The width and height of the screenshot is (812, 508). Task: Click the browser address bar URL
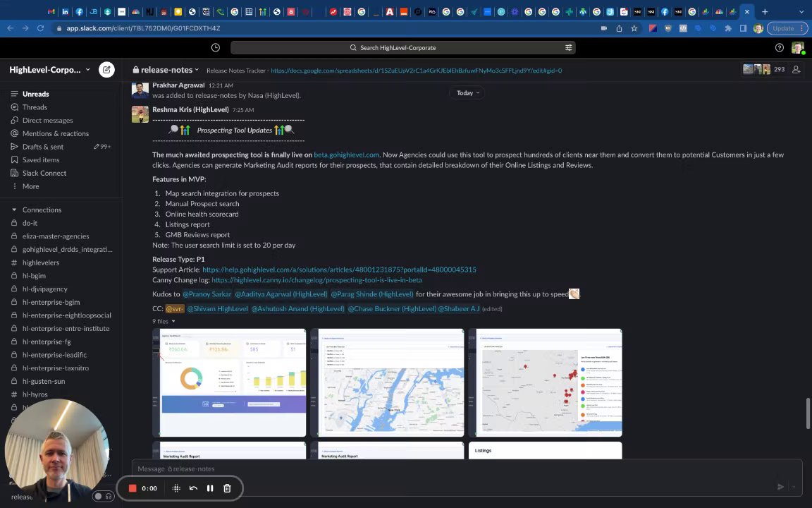(144, 28)
